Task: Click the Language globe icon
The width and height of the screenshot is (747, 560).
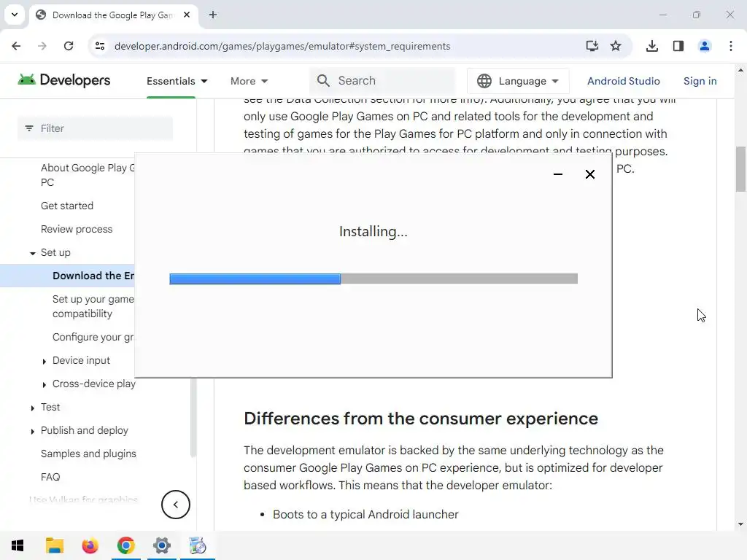Action: click(484, 81)
